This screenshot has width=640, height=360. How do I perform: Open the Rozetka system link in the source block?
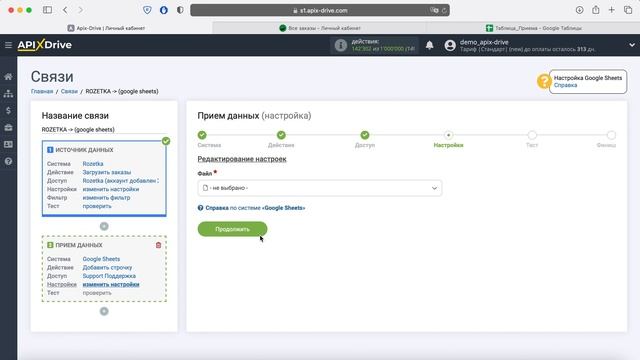coord(93,164)
